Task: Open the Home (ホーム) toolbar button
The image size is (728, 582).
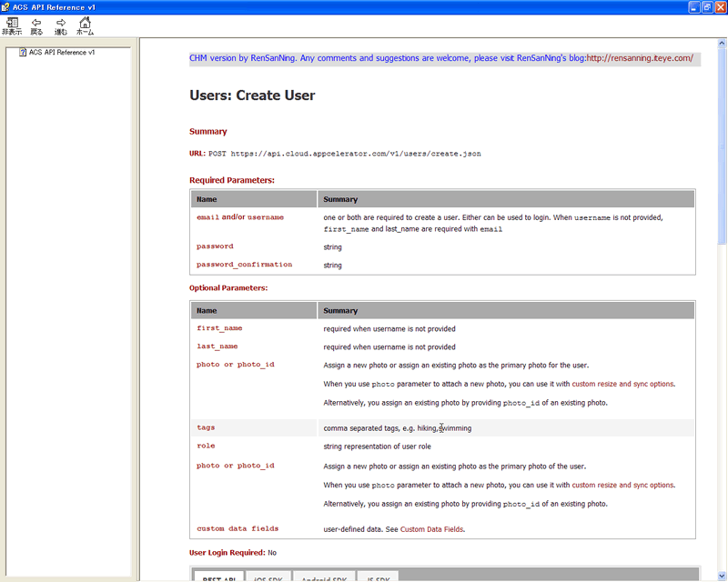Action: 85,26
